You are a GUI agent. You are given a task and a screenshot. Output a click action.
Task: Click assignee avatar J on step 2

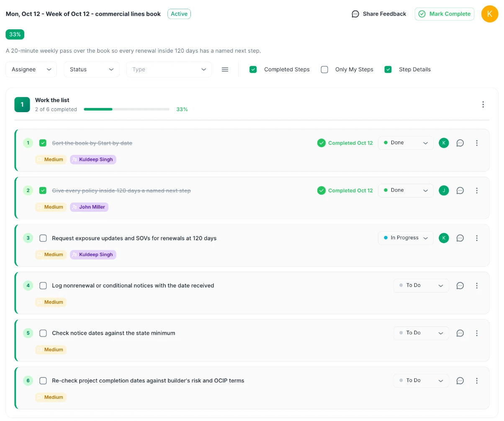[444, 190]
